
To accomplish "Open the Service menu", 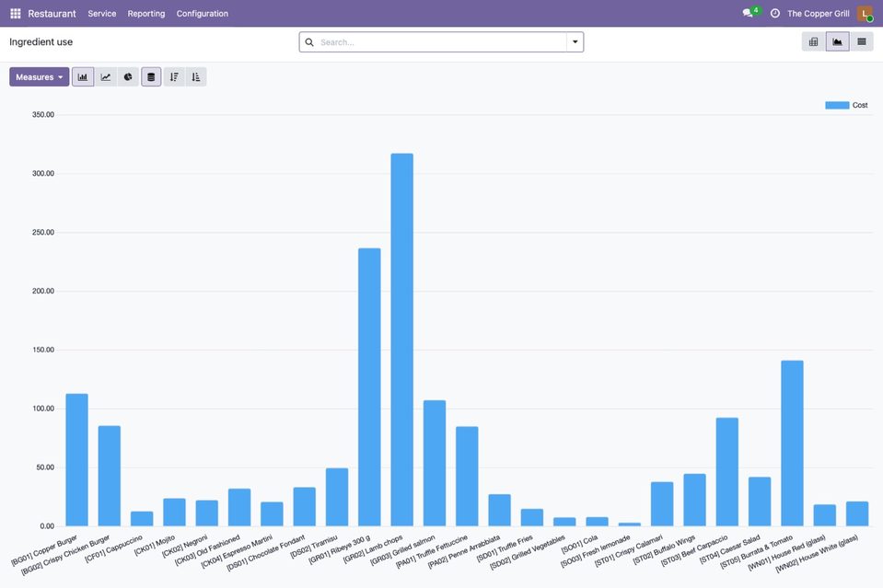I will tap(102, 14).
